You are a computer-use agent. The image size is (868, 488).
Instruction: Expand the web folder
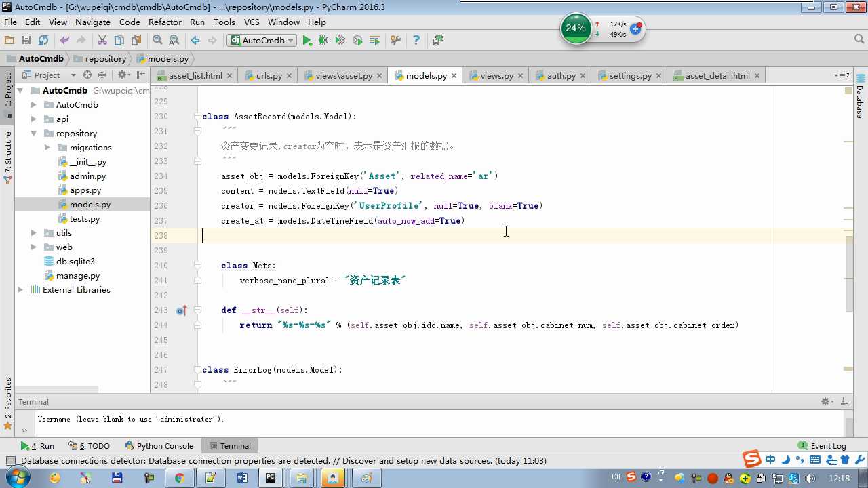tap(33, 247)
